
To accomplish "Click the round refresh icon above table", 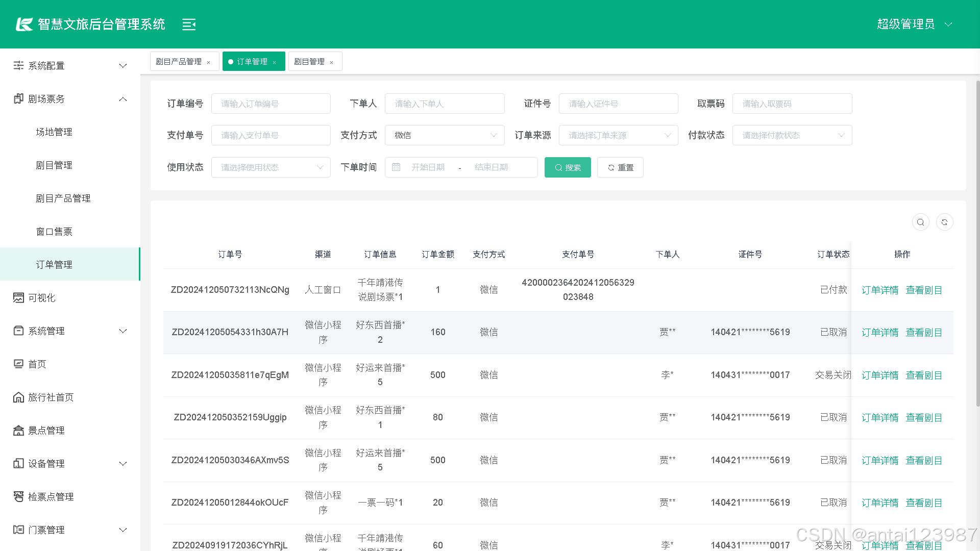I will click(x=944, y=222).
